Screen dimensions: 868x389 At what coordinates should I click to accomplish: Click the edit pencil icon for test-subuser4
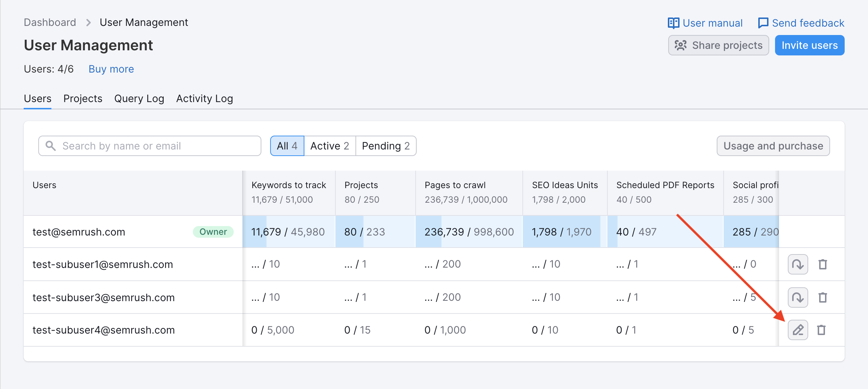(x=798, y=330)
